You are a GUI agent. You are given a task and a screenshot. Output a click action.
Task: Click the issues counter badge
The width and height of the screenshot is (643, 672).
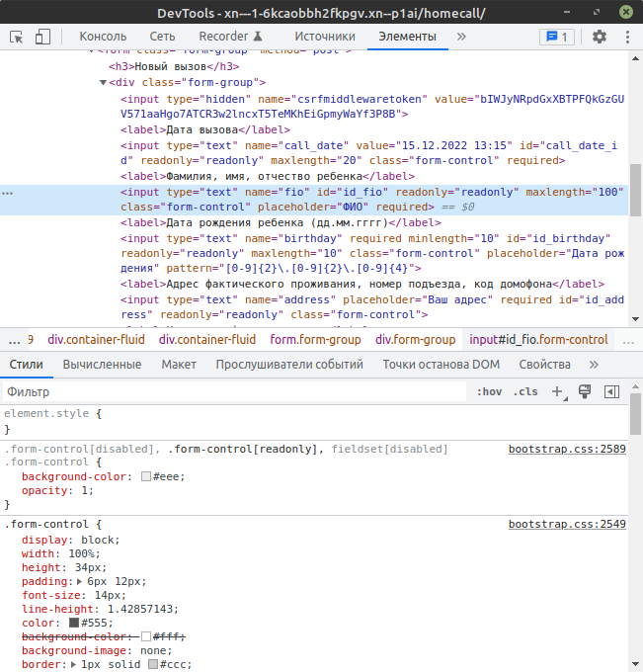tap(557, 37)
